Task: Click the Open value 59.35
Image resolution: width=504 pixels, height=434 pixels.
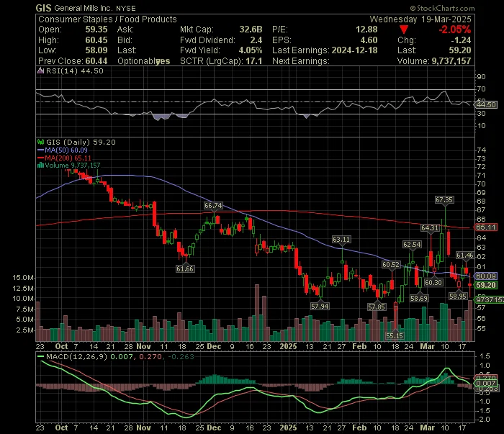Action: pyautogui.click(x=96, y=30)
